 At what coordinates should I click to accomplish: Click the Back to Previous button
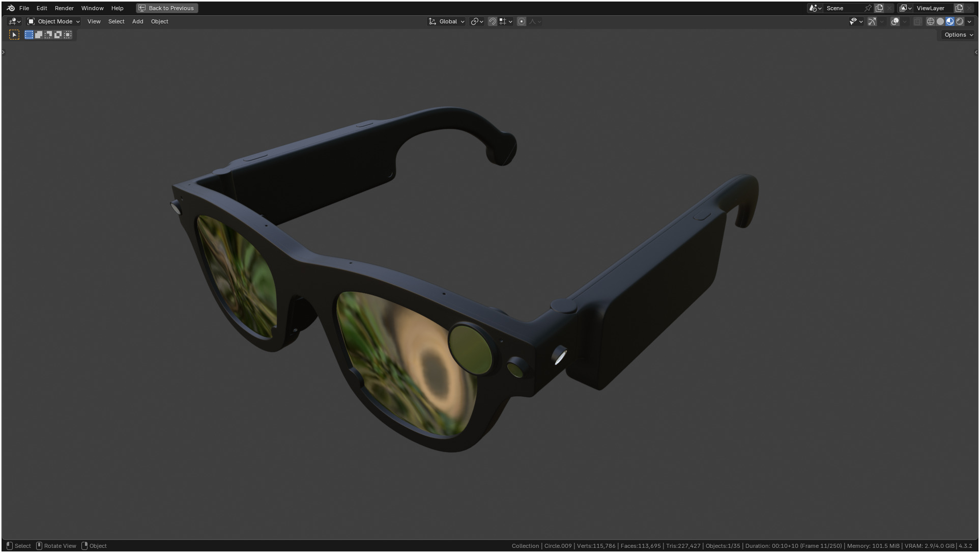[x=167, y=8]
